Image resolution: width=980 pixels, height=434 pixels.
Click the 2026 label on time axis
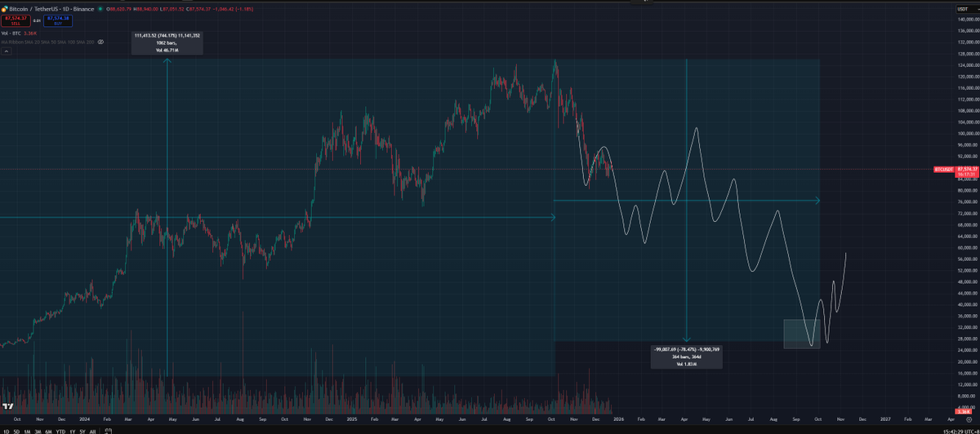(618, 419)
